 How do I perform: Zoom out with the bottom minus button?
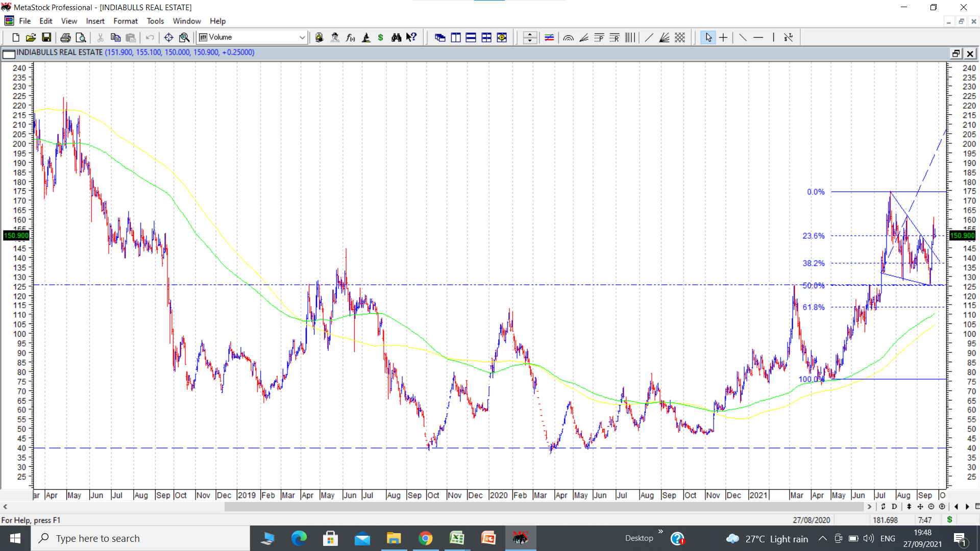pyautogui.click(x=931, y=507)
